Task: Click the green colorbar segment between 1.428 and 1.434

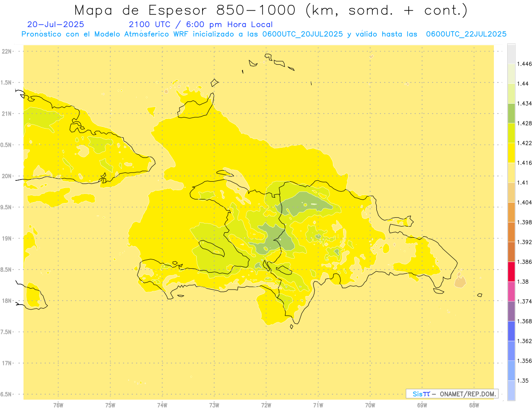Action: pyautogui.click(x=511, y=114)
